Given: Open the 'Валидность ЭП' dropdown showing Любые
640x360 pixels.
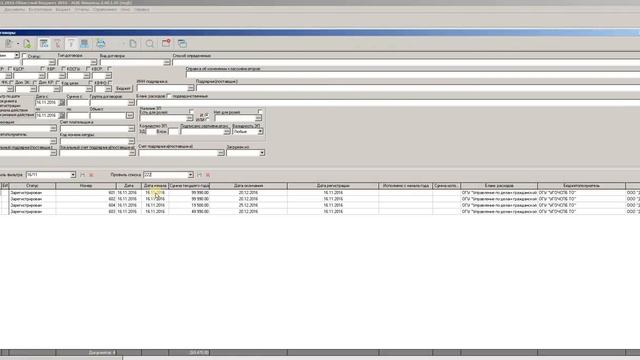Looking at the screenshot, I should (x=260, y=131).
